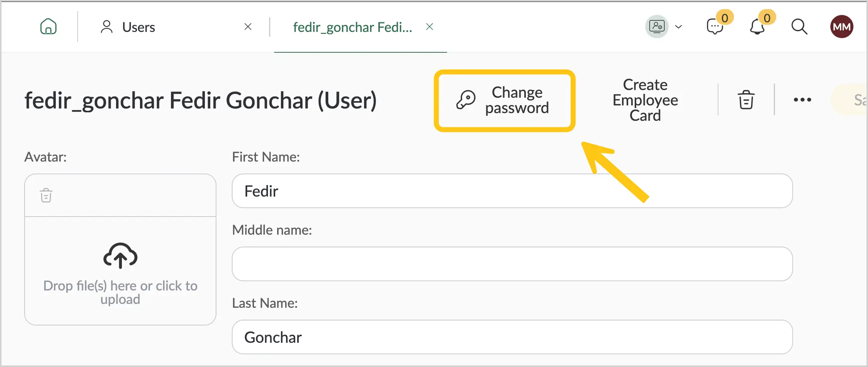Open the notifications bell

757,27
